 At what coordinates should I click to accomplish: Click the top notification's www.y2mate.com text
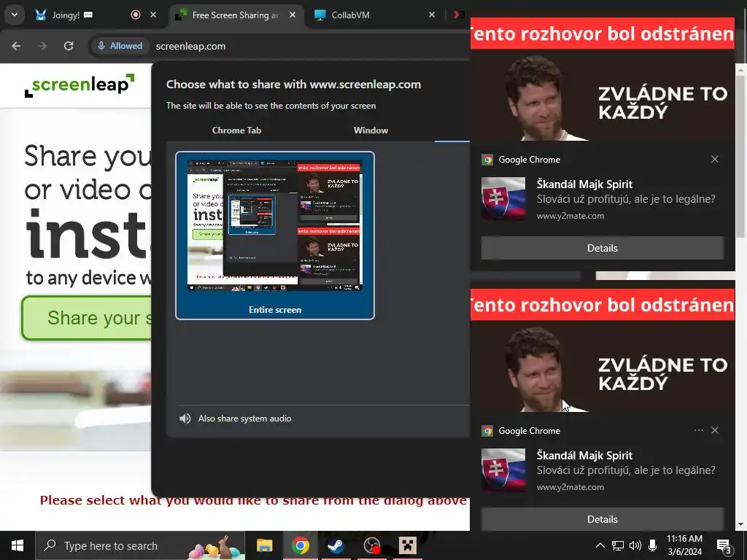(570, 216)
